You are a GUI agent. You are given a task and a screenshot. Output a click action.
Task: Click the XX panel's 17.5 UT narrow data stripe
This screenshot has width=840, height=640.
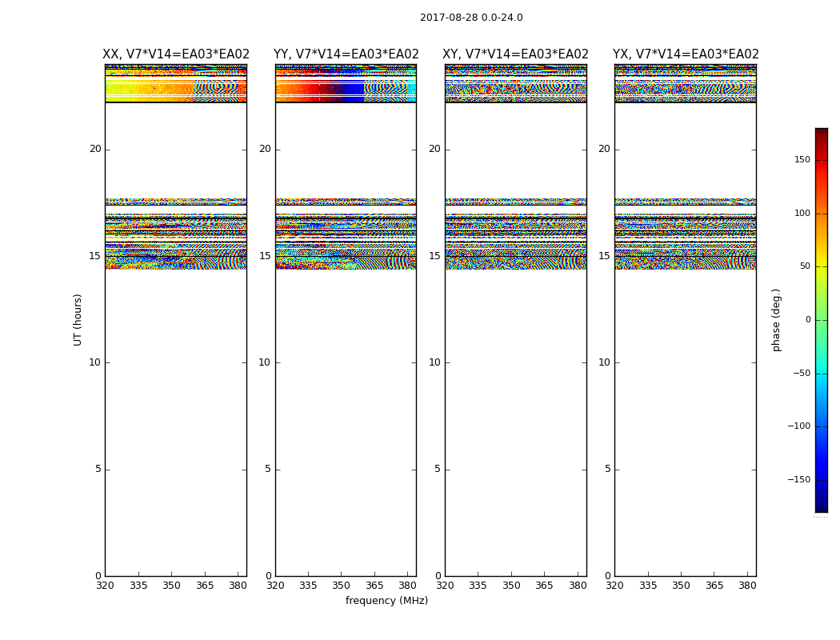click(x=176, y=202)
